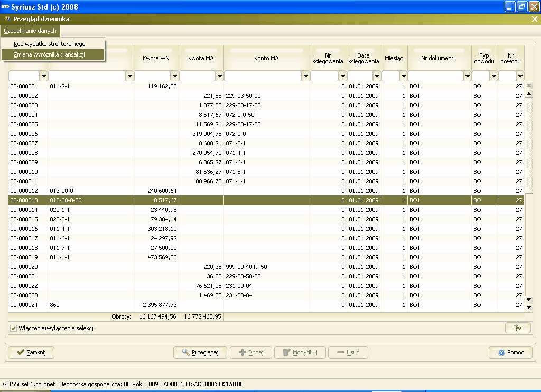Open the first column's filter dropdown arrow
The height and width of the screenshot is (392, 541).
[43, 76]
